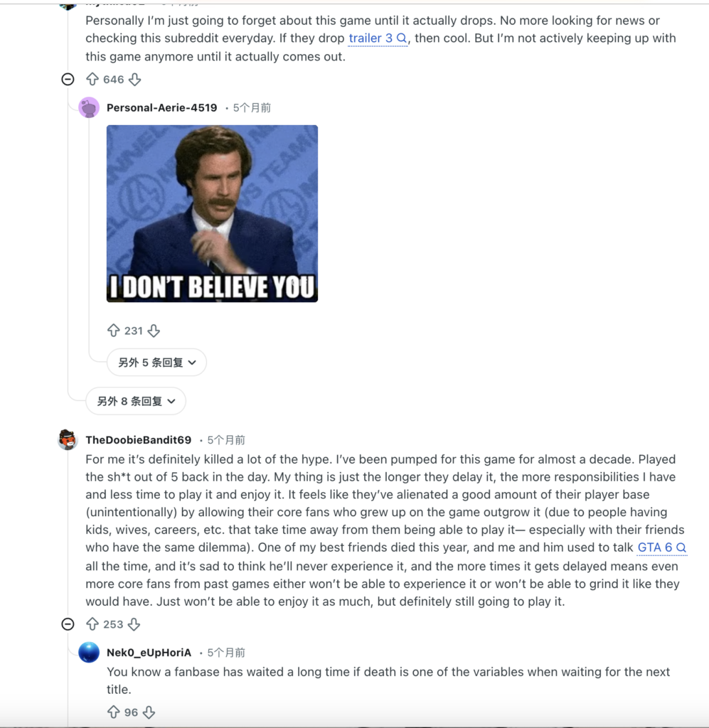Downvote TheDoobieBandit69's comment
This screenshot has height=728, width=709.
point(134,624)
